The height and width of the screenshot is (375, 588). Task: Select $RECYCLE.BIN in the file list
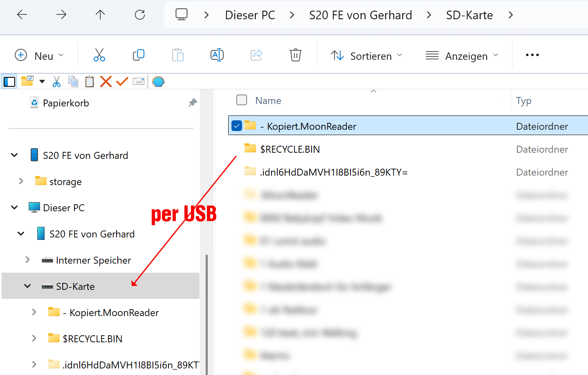tap(290, 149)
